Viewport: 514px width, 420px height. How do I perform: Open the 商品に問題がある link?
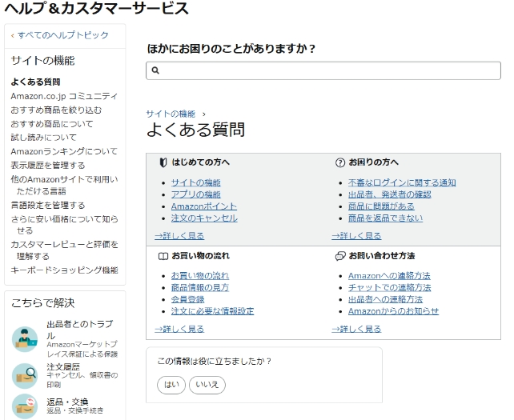click(x=381, y=206)
